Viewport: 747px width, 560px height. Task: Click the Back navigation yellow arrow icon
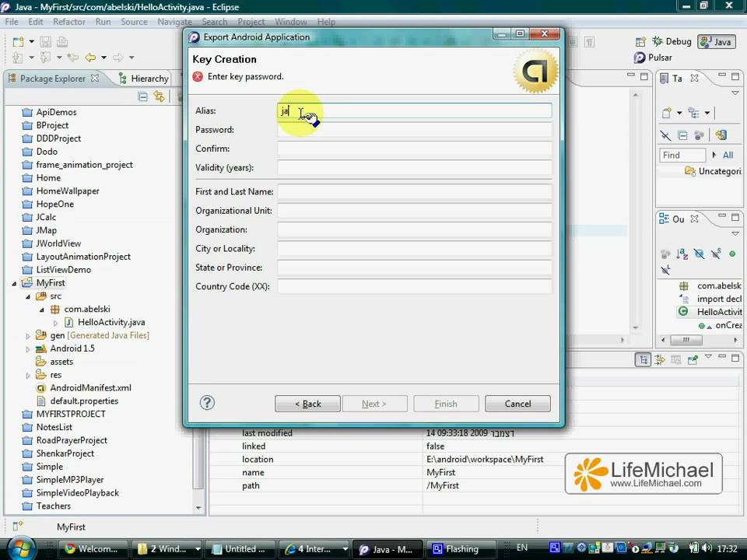click(x=90, y=58)
